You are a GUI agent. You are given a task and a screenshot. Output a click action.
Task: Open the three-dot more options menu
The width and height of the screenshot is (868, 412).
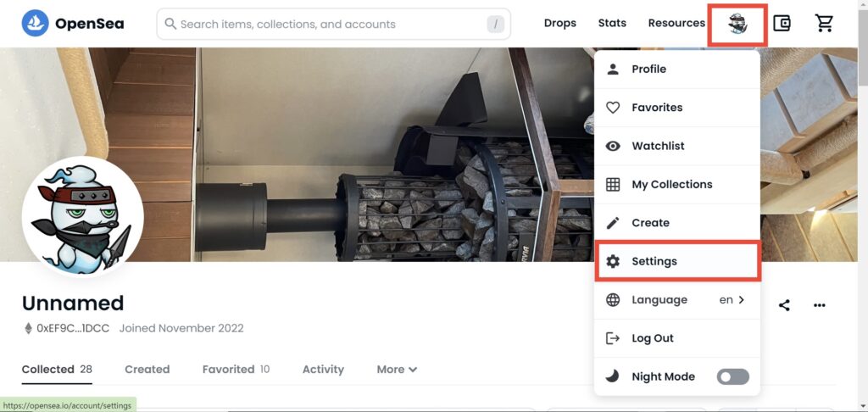[x=819, y=305]
